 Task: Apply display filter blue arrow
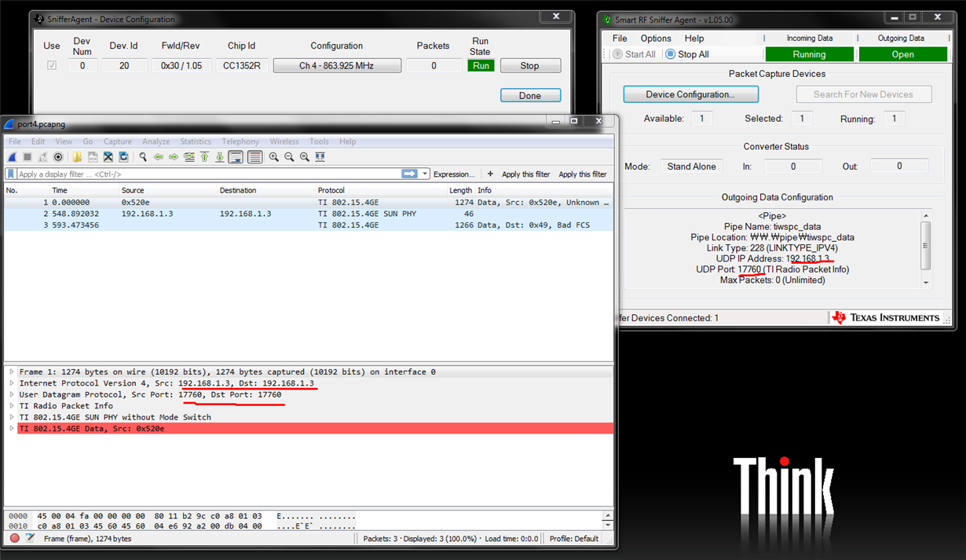click(x=409, y=174)
